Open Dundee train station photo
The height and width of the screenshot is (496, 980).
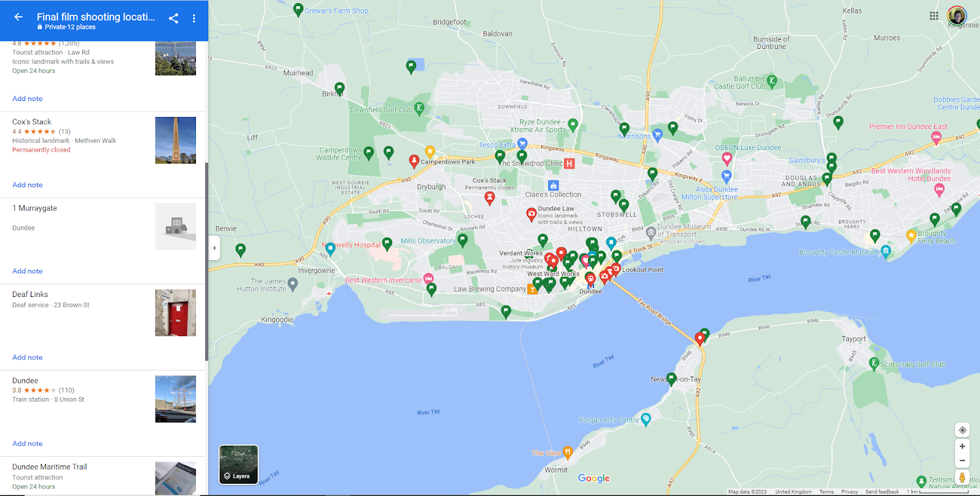(176, 399)
